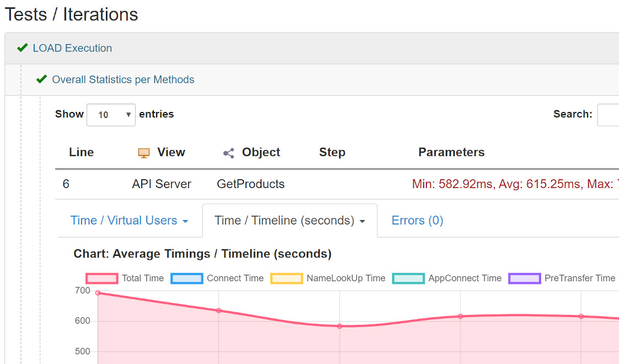Click the checkmark next to Overall Statistics

(41, 79)
